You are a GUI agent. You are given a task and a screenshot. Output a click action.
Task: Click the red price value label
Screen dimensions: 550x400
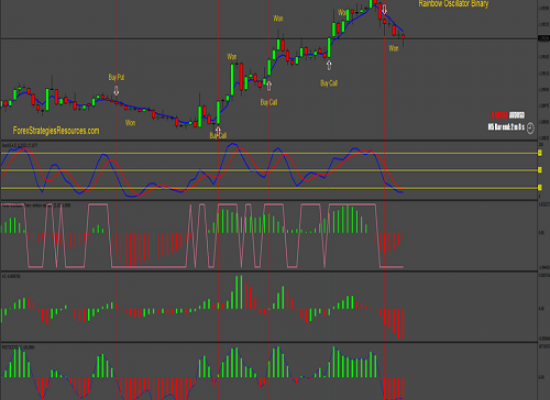(x=499, y=115)
